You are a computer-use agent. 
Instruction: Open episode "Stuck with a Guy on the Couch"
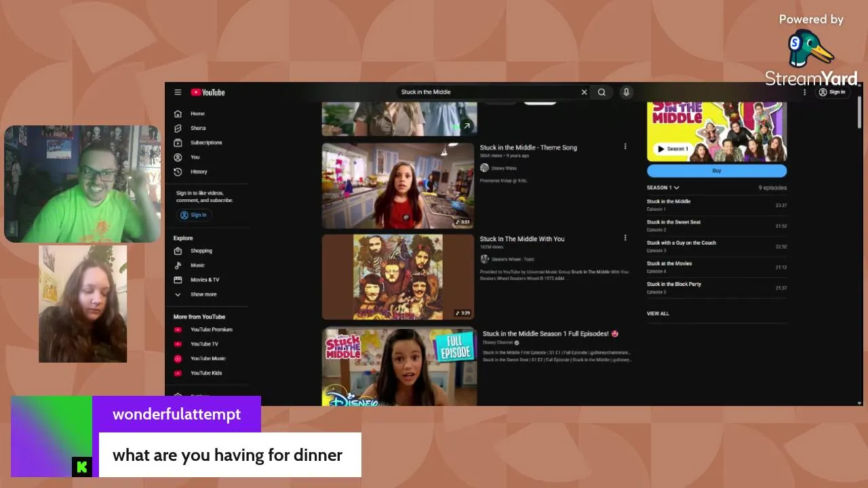[x=717, y=246]
